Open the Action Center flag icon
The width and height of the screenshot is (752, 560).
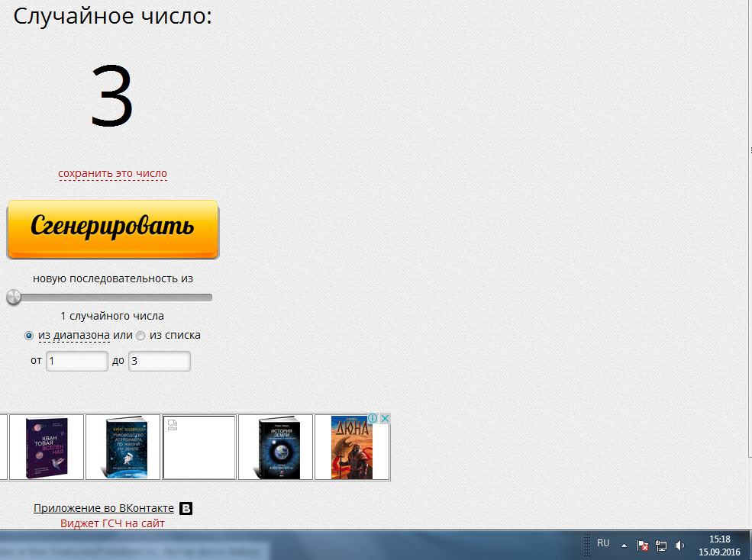click(x=644, y=546)
